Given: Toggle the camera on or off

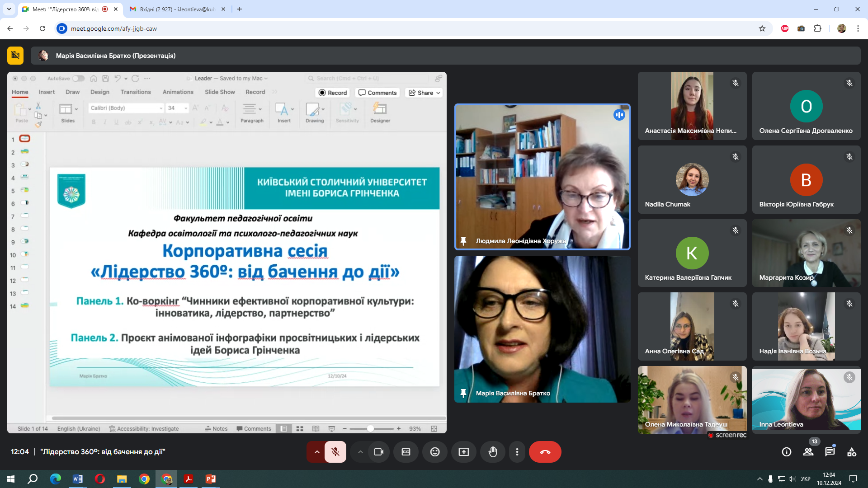Looking at the screenshot, I should 379,452.
